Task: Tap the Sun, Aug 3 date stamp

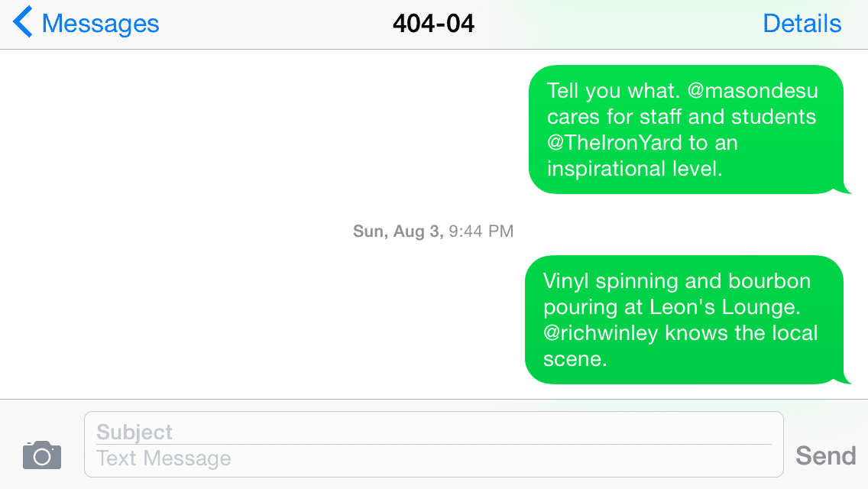Action: click(x=398, y=231)
